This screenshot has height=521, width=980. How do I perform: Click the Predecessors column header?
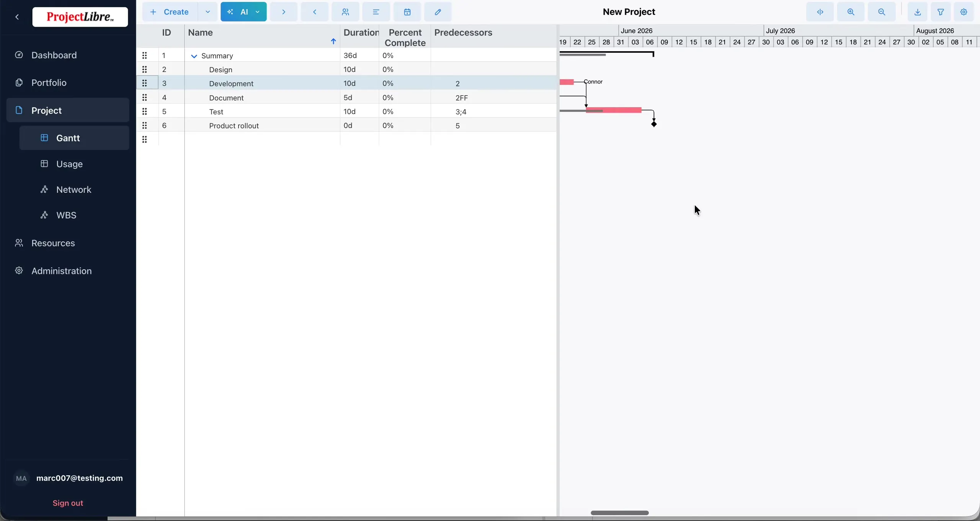[x=493, y=36]
